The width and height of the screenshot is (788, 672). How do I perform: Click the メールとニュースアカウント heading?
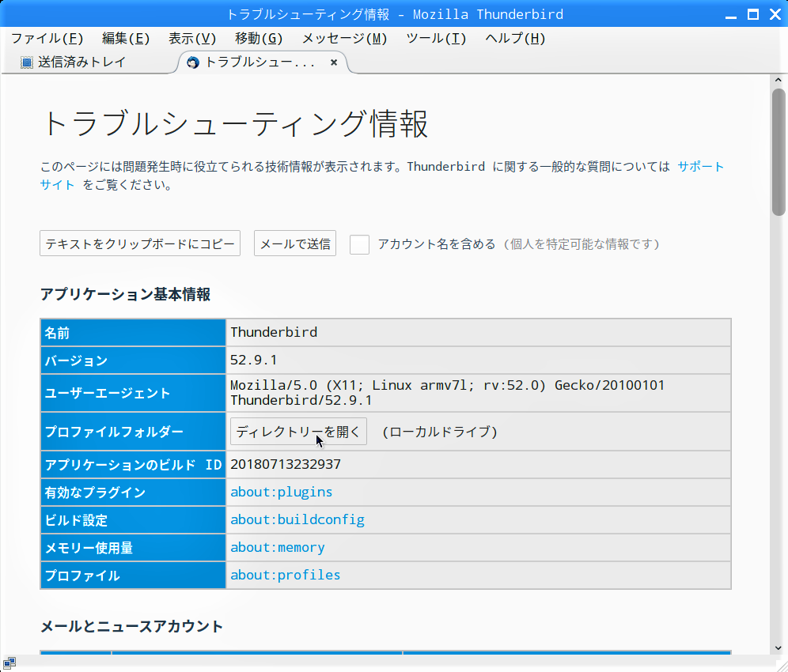coord(131,626)
